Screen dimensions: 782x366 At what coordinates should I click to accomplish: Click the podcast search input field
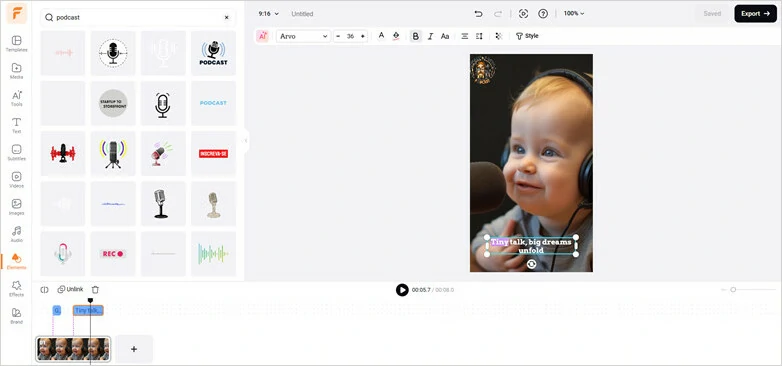pyautogui.click(x=137, y=17)
